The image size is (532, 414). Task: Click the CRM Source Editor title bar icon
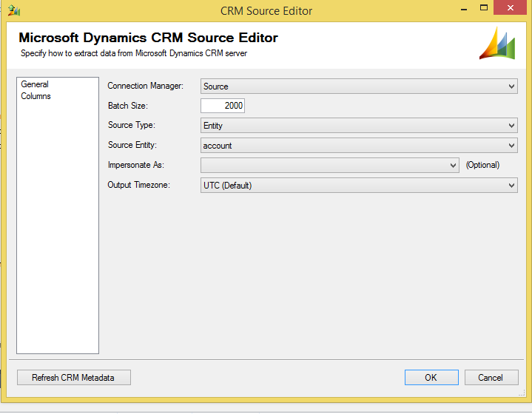click(x=14, y=10)
